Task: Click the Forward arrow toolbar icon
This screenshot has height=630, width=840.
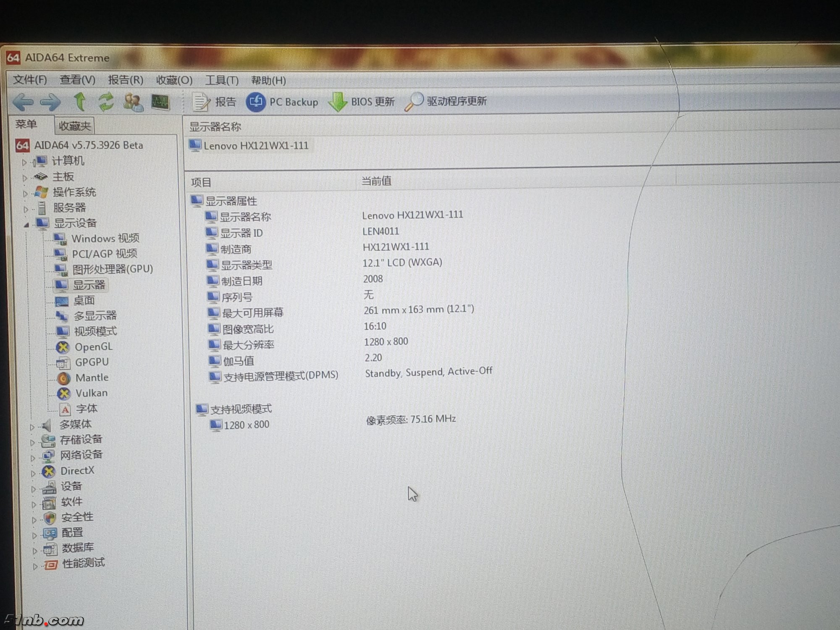Action: [x=50, y=102]
